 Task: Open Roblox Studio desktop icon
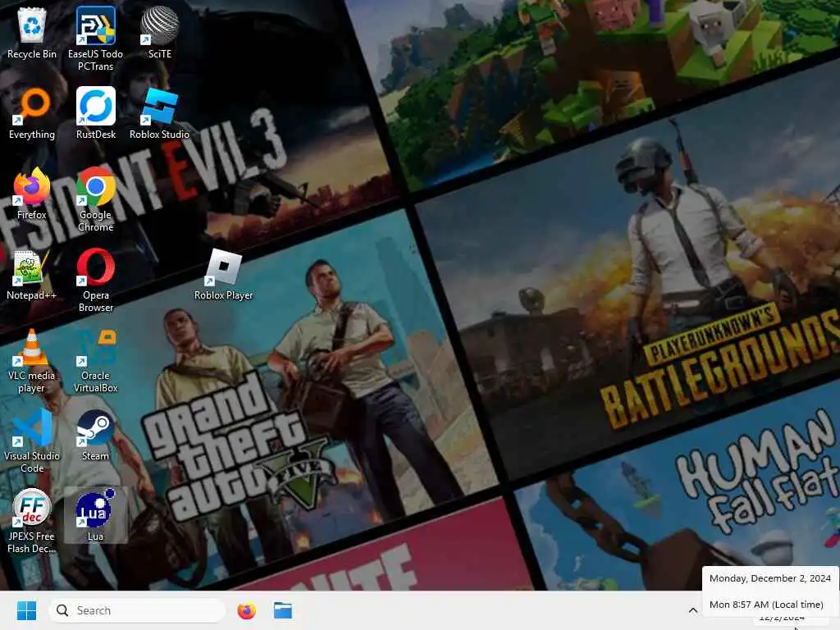coord(160,113)
